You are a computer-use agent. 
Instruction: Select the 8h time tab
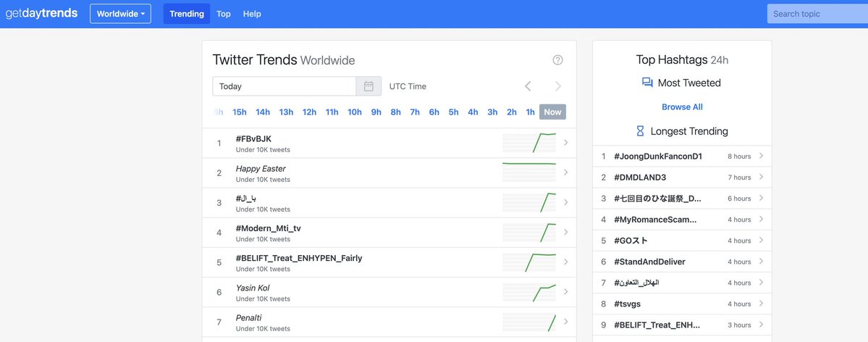tap(395, 112)
